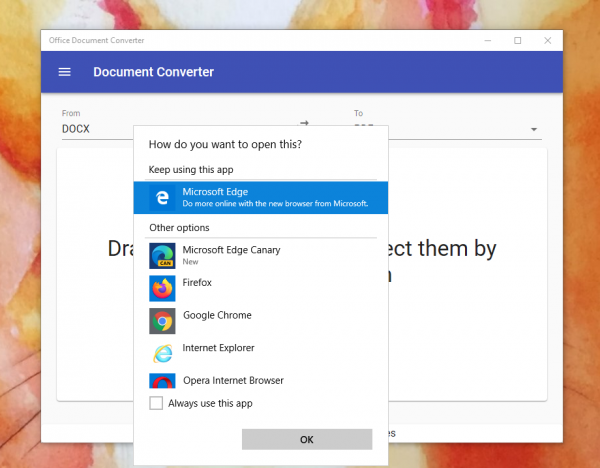Enable Always use this app checkbox
The width and height of the screenshot is (600, 468).
coord(156,403)
